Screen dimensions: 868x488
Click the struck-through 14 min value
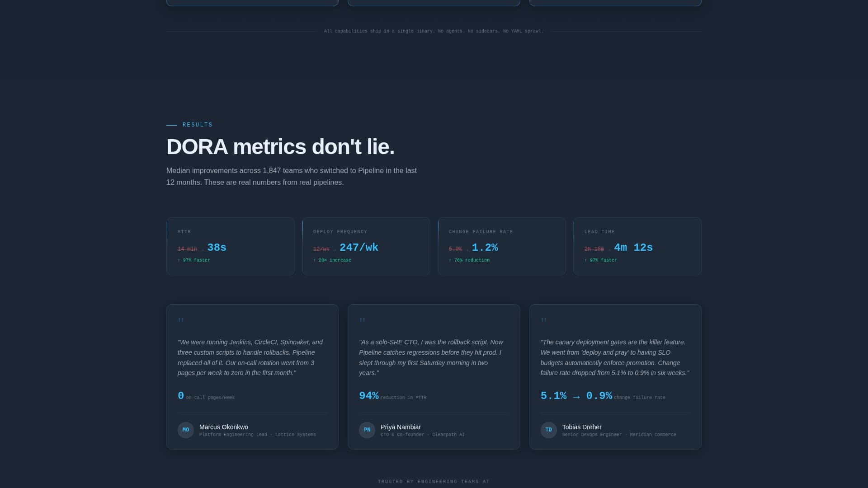187,249
